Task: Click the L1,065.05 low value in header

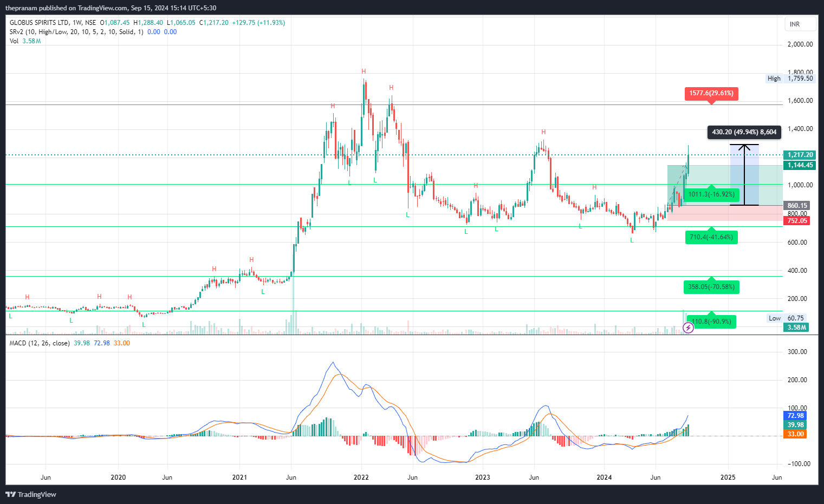Action: tap(181, 23)
